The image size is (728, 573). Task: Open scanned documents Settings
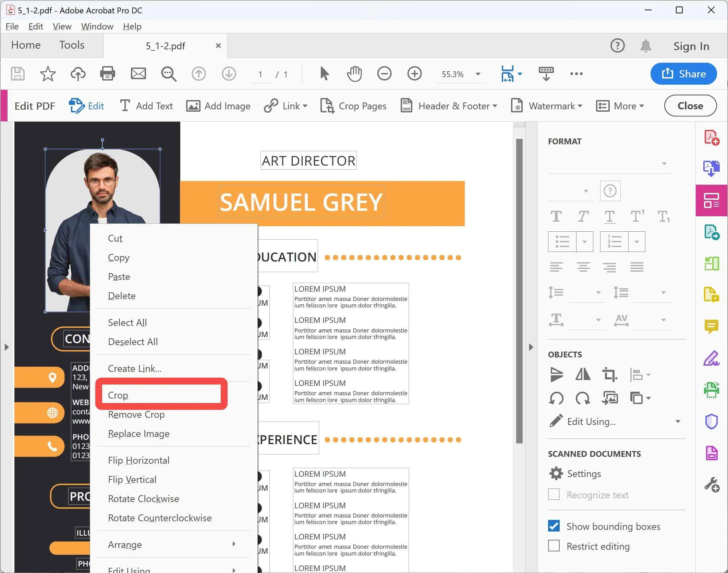tap(575, 473)
